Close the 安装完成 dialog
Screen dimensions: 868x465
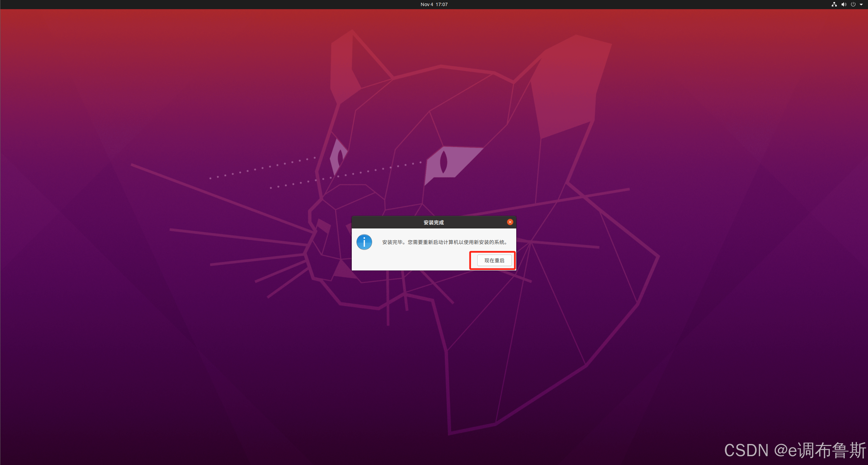click(510, 222)
